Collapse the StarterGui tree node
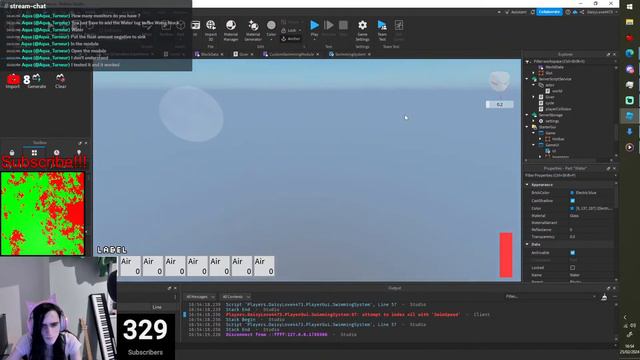 tap(527, 127)
